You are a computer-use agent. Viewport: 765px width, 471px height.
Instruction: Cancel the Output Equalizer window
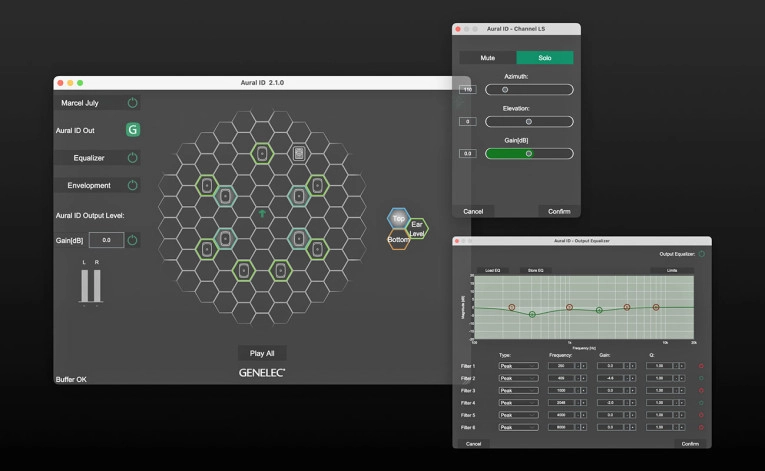pos(473,444)
